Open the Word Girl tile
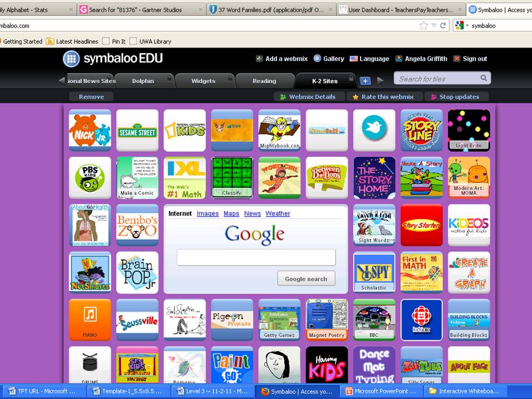Screen dimensions: 532x399 tap(279, 178)
